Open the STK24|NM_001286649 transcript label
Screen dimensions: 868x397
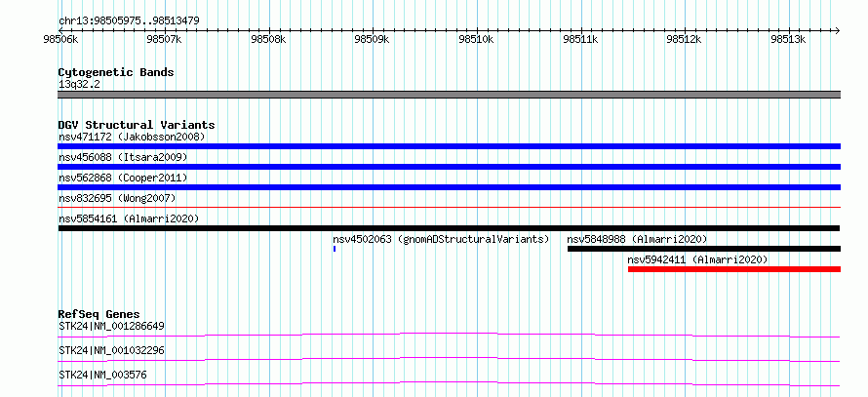[111, 326]
